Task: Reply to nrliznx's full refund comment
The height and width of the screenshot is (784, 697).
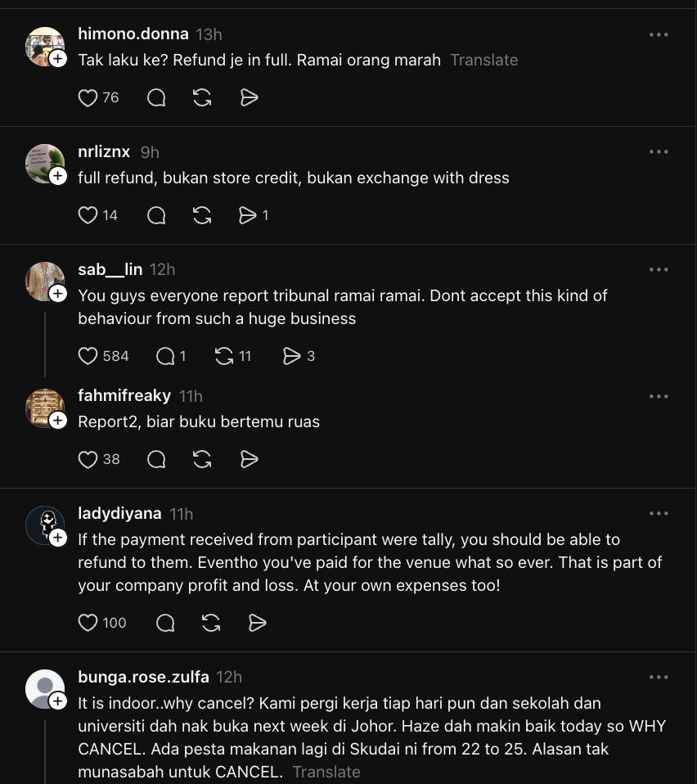Action: [x=156, y=215]
